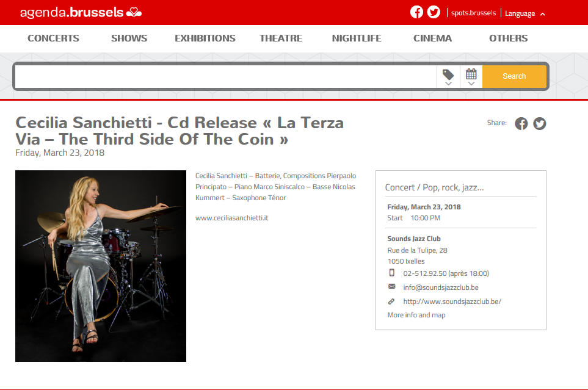
Task: Click the agenda.brussels logo
Action: pos(81,12)
